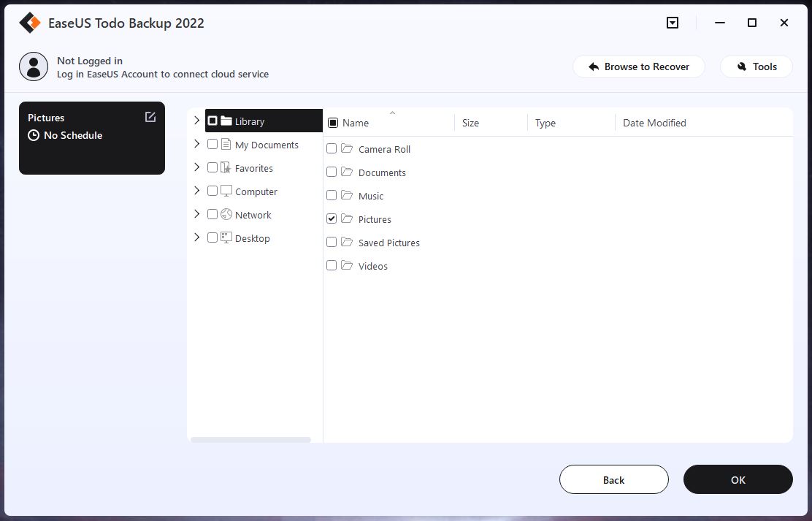Select the Camera Roll folder name
The height and width of the screenshot is (521, 812).
pos(384,149)
